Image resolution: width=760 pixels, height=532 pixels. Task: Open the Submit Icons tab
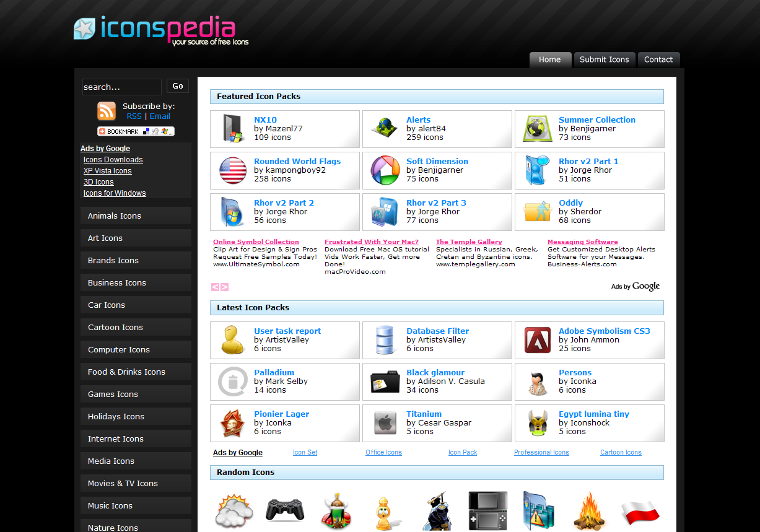pyautogui.click(x=604, y=59)
